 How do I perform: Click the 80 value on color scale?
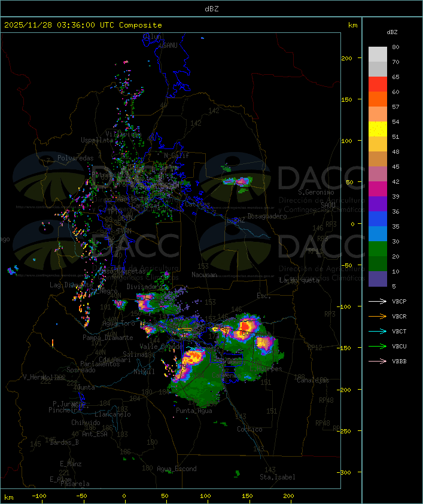(395, 47)
